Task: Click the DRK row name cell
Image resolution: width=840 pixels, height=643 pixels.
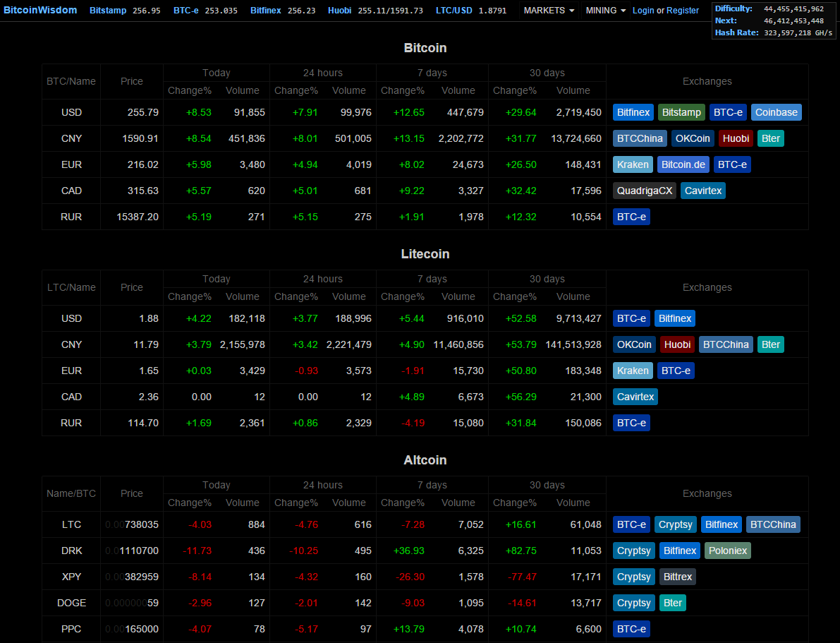Action: 71,551
